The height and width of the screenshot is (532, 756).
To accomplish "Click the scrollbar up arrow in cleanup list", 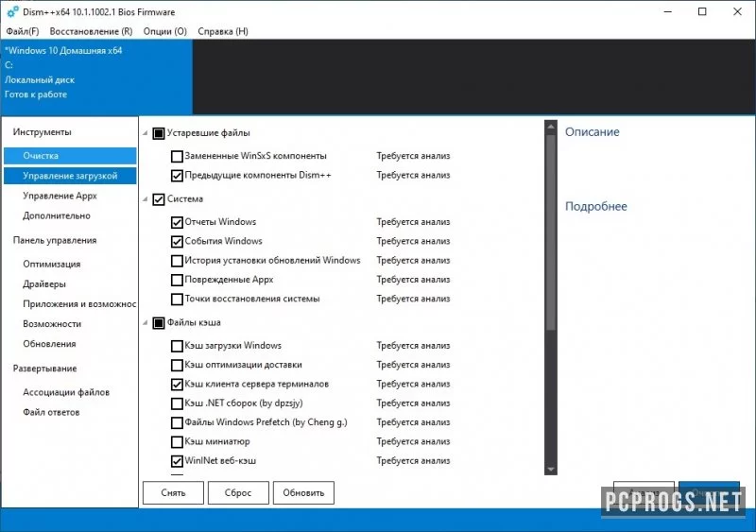I will [551, 127].
